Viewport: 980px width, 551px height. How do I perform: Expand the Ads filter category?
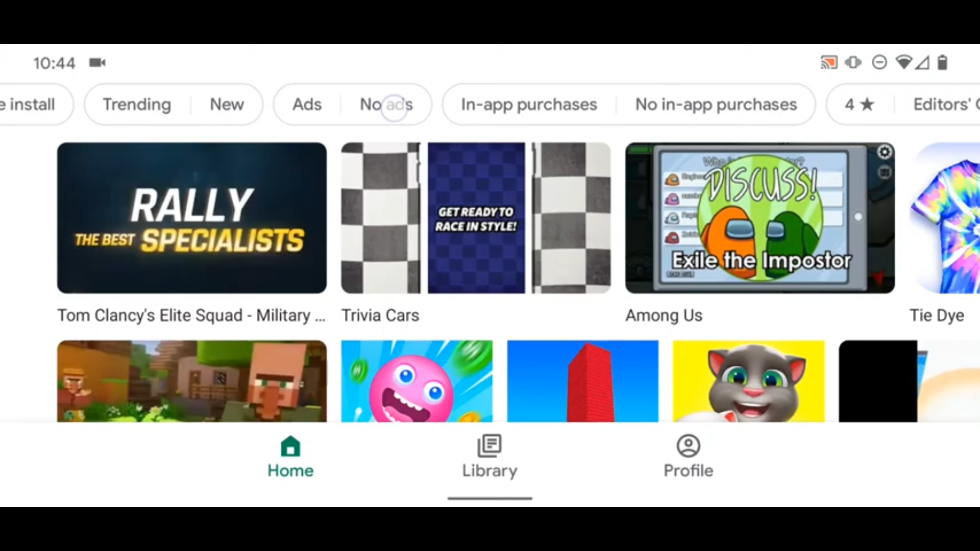tap(306, 104)
